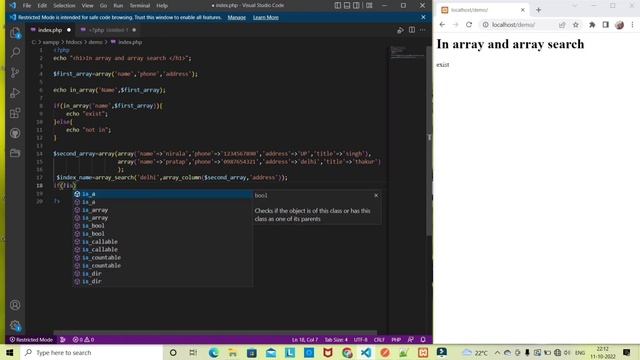Open the Run and Debug view

[x=15, y=93]
